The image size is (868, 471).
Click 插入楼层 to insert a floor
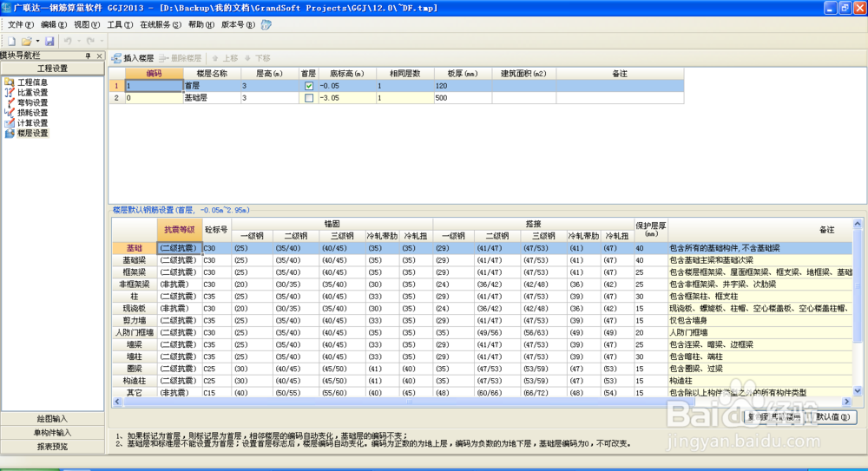[x=133, y=58]
